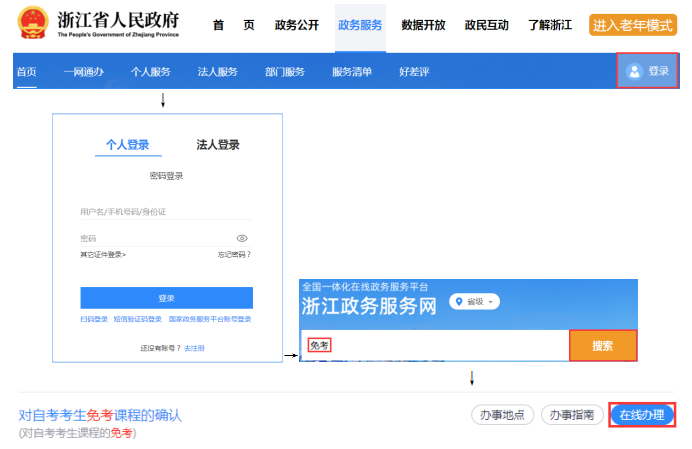This screenshot has height=449, width=692.
Task: Select 首页 in the blue bar
Action: point(26,72)
